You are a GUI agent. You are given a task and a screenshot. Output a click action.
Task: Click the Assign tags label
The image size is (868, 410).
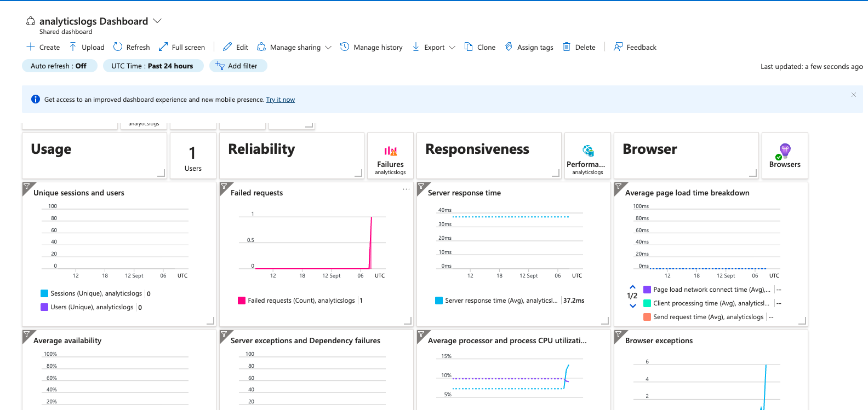click(535, 48)
